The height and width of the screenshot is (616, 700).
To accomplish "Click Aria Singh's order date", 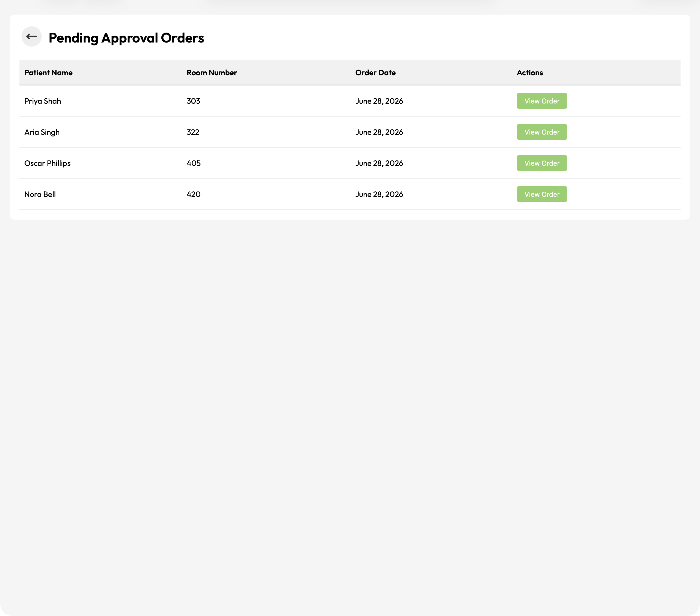I will pos(379,132).
